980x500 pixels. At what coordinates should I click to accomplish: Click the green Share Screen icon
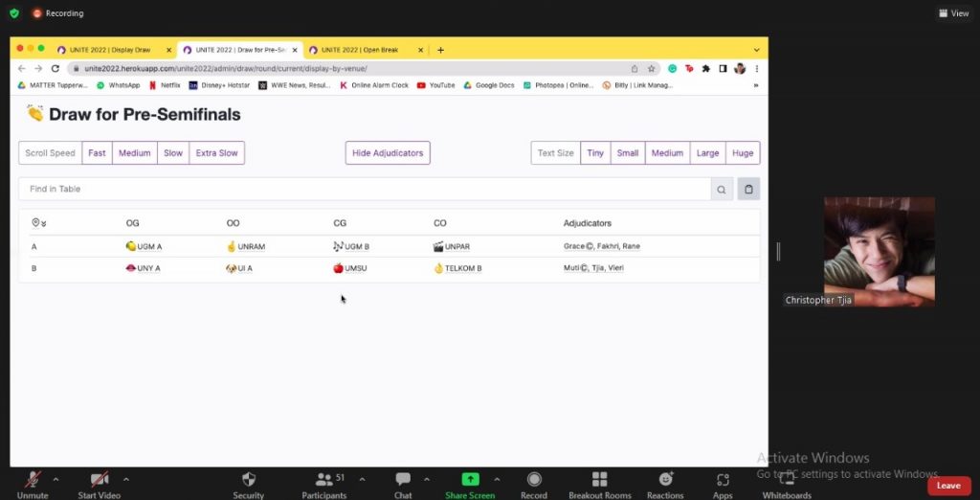pyautogui.click(x=470, y=480)
